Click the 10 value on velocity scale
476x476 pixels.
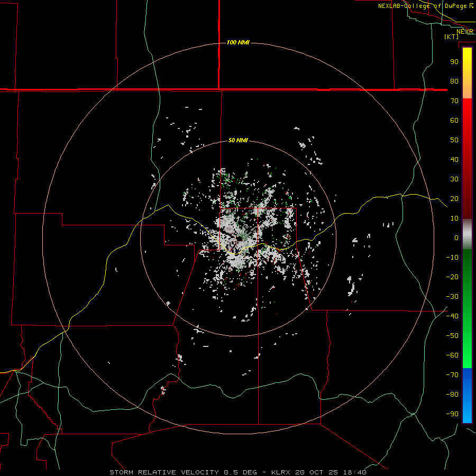coord(454,218)
